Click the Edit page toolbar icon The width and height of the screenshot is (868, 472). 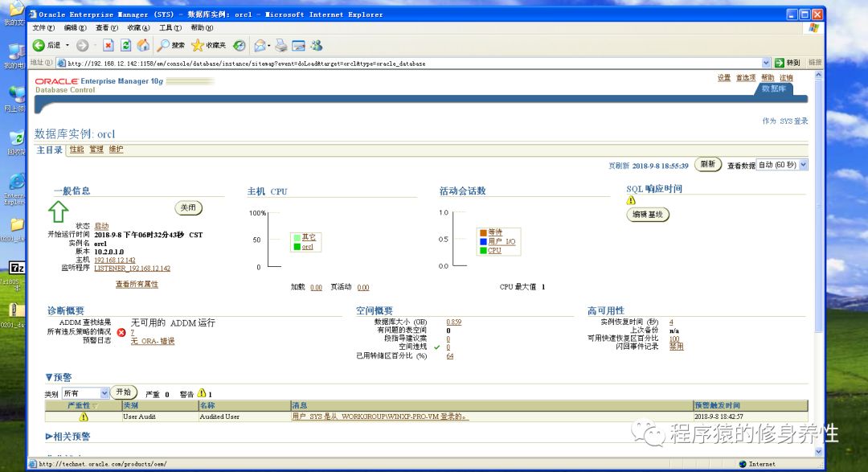(298, 45)
